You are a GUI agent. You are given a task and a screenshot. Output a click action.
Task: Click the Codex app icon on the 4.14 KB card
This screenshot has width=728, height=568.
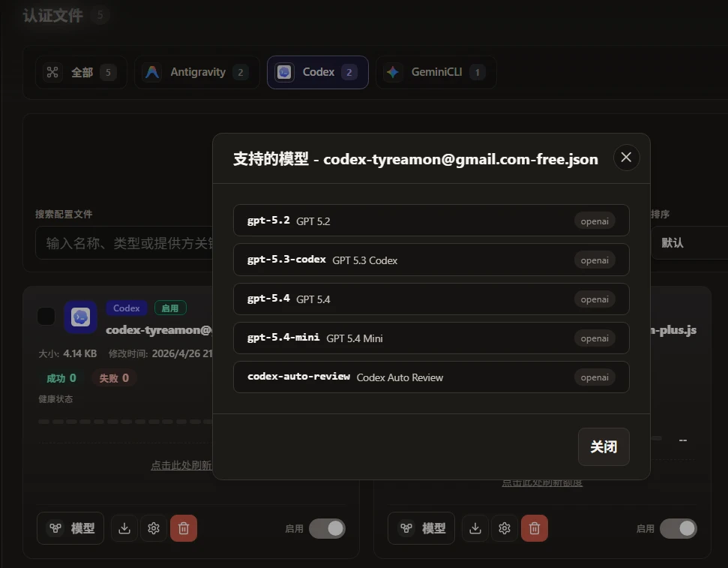click(x=80, y=317)
